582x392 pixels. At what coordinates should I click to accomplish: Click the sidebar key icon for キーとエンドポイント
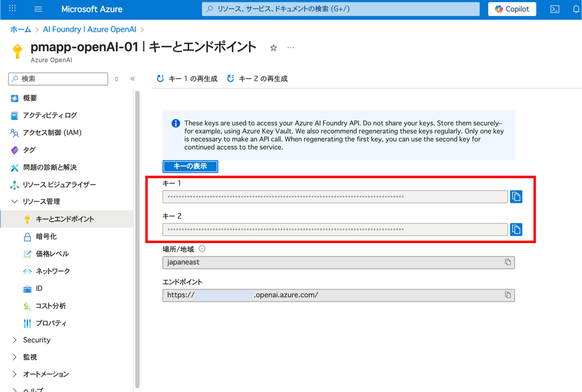click(x=27, y=219)
